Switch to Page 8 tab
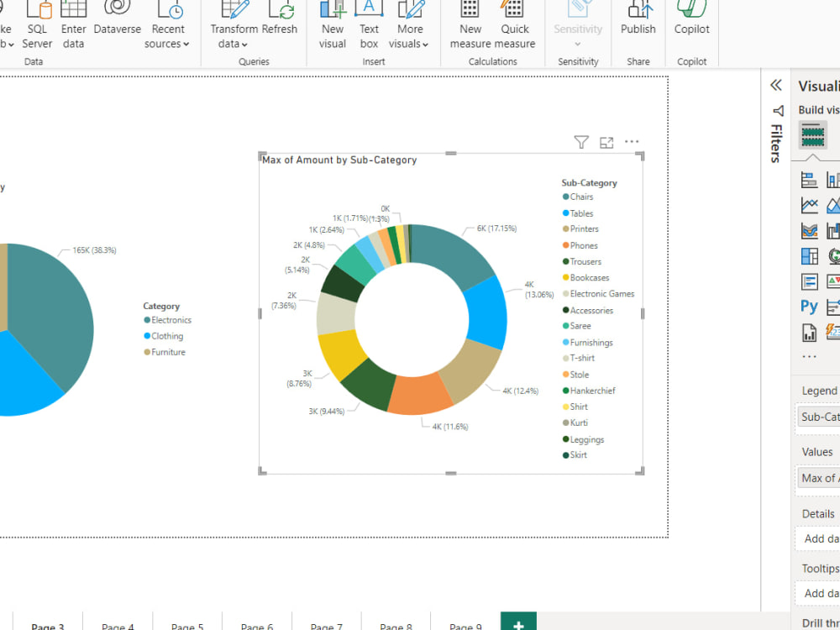Screen dimensions: 840x630 396,622
